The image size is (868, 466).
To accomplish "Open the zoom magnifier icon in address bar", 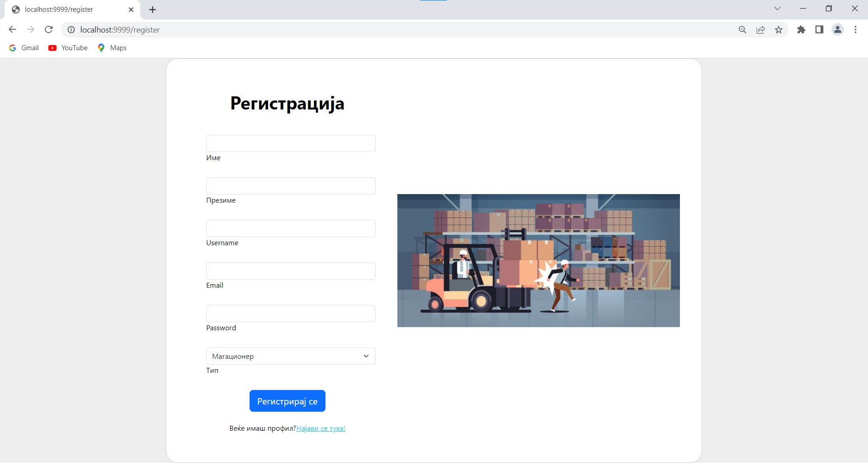I will point(742,30).
